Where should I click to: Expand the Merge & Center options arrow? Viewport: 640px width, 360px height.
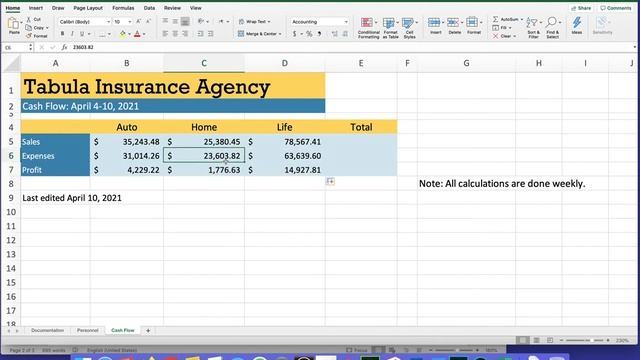[x=280, y=34]
